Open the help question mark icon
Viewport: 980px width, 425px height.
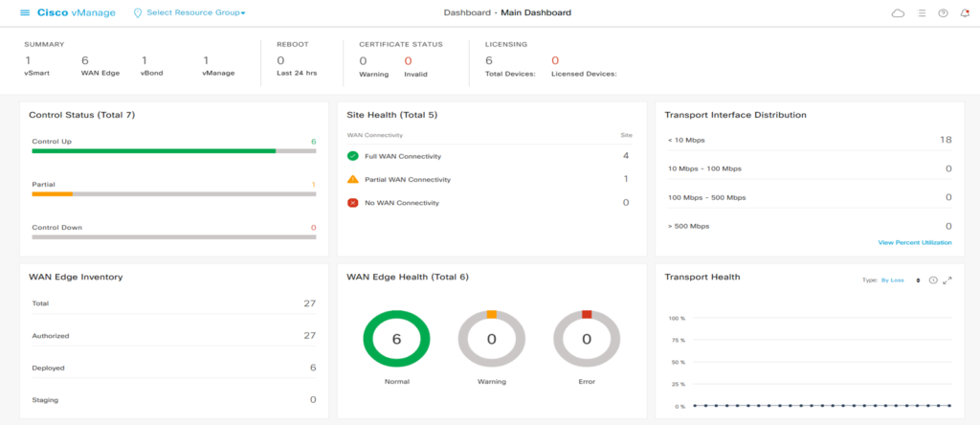(x=943, y=13)
